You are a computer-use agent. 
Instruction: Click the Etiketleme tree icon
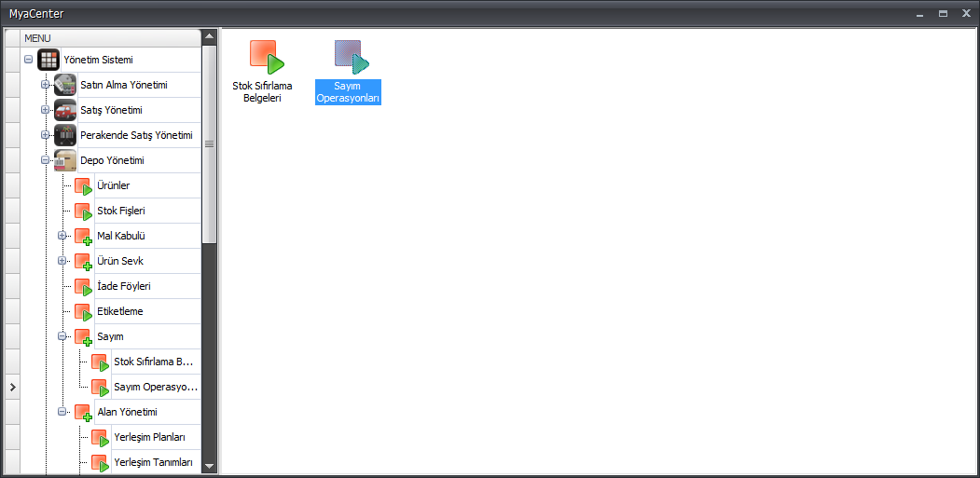[83, 312]
